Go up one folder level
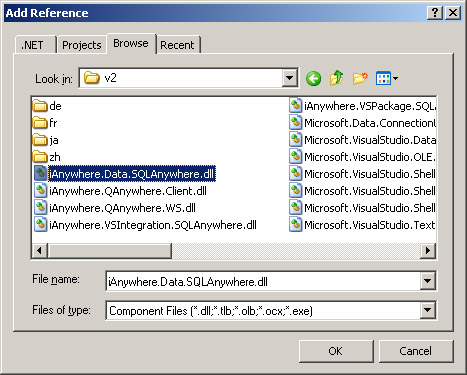Image resolution: width=467 pixels, height=375 pixels. click(336, 78)
